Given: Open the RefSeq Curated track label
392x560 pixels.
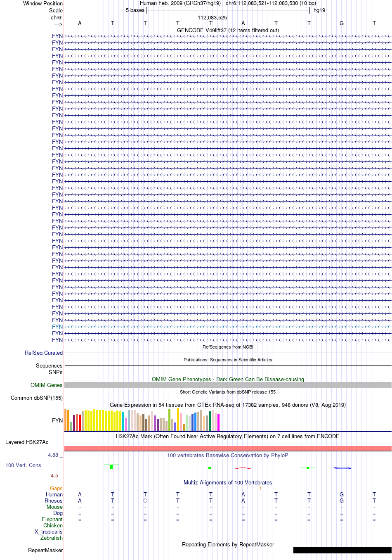Looking at the screenshot, I should pos(44,353).
